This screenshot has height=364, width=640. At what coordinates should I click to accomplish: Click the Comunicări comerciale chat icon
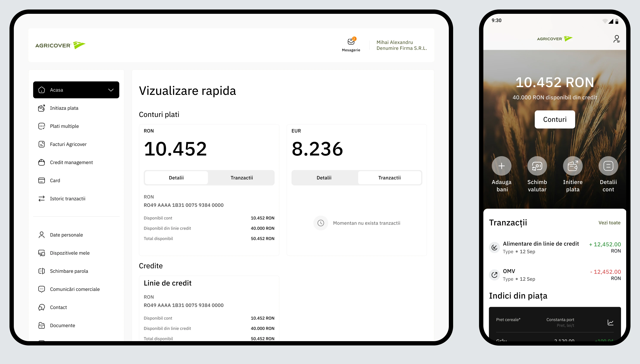(41, 289)
